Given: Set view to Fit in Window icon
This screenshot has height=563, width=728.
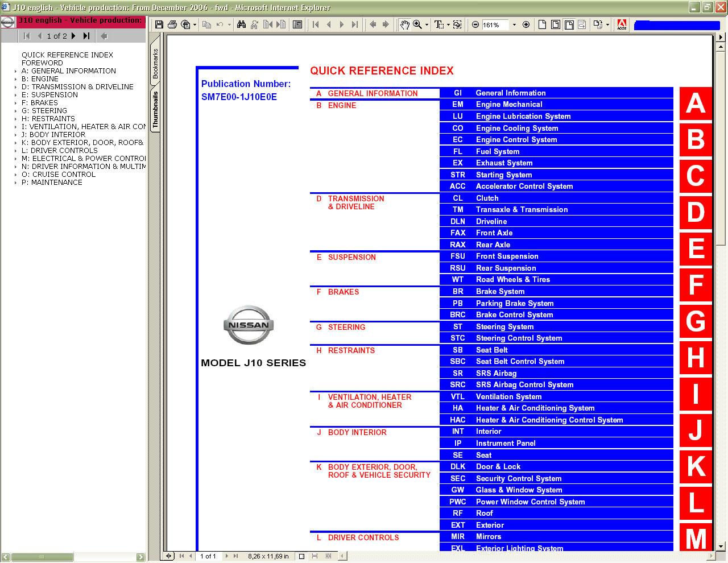Looking at the screenshot, I should pos(556,24).
